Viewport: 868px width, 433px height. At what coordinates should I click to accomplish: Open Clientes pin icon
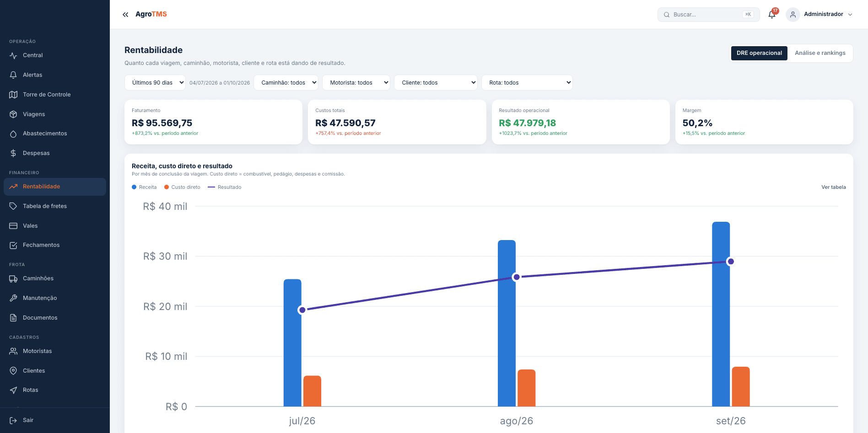(x=13, y=371)
